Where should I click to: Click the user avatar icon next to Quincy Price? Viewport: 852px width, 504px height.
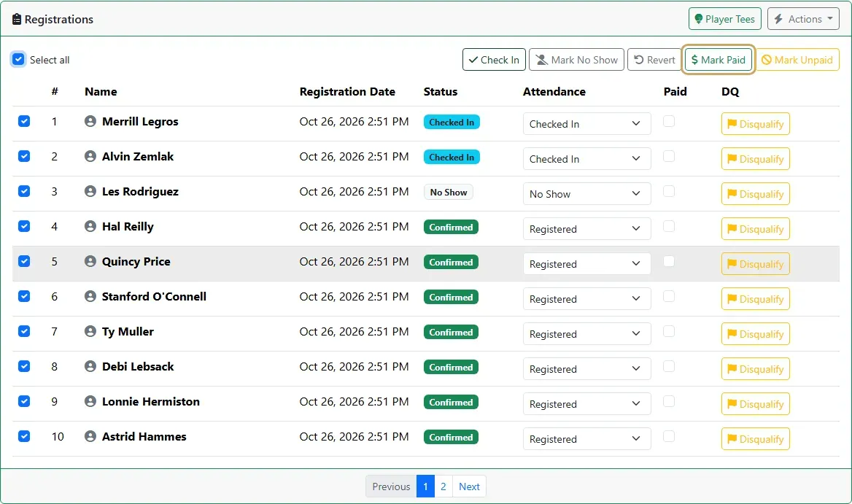tap(90, 261)
